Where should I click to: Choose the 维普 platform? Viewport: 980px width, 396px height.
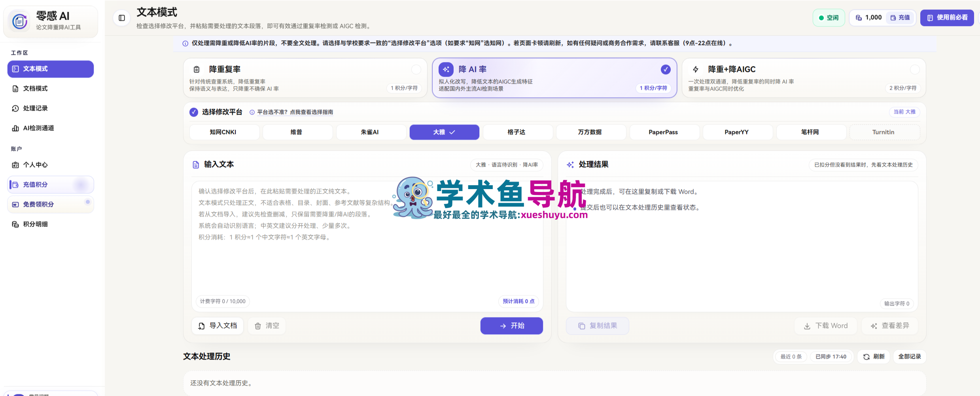(x=297, y=132)
